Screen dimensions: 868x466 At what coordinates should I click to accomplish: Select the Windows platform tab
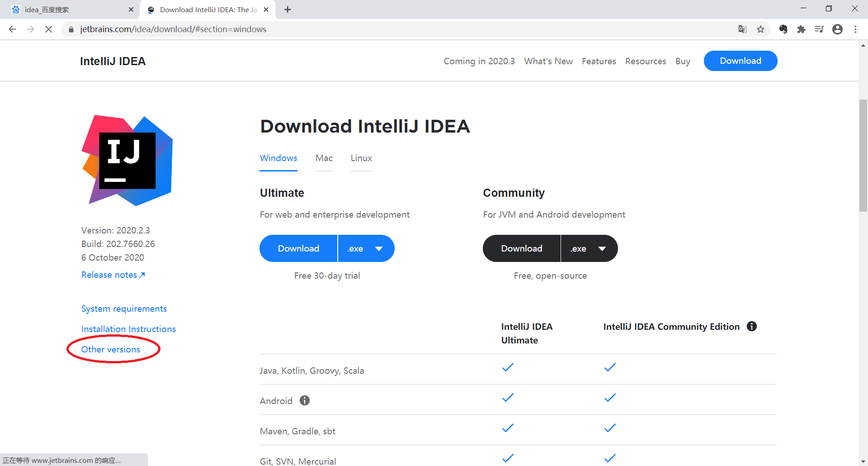278,158
